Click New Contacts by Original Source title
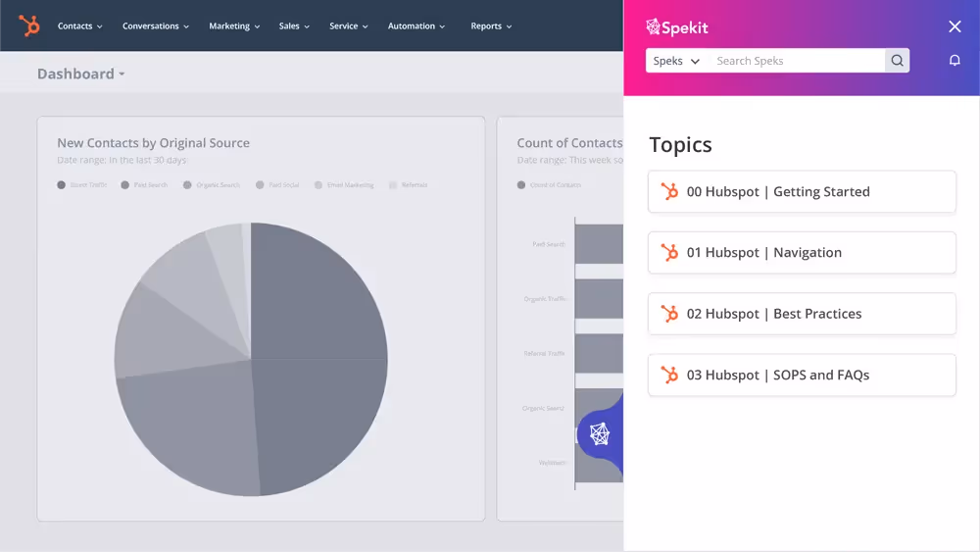Viewport: 980px width, 552px height. 153,142
